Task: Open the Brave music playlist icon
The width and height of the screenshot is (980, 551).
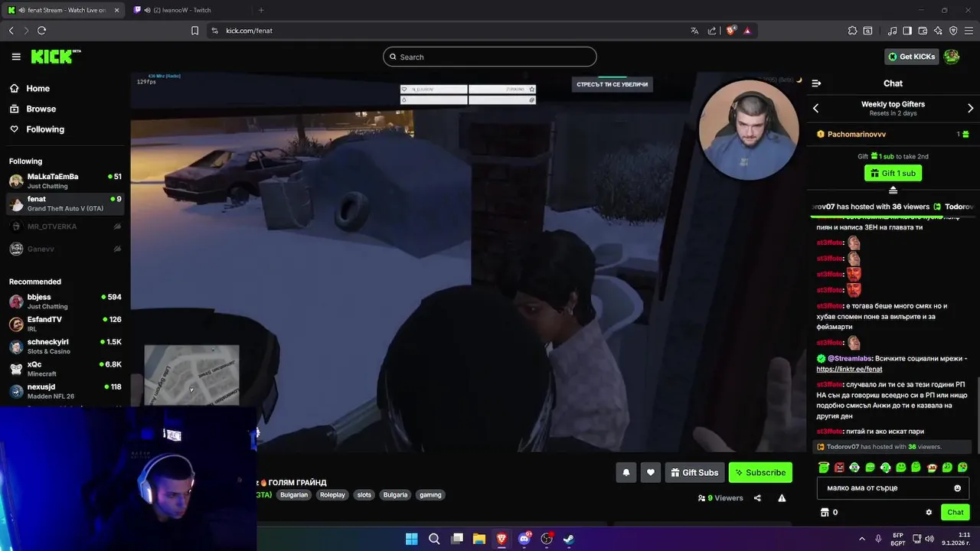Action: pos(892,31)
